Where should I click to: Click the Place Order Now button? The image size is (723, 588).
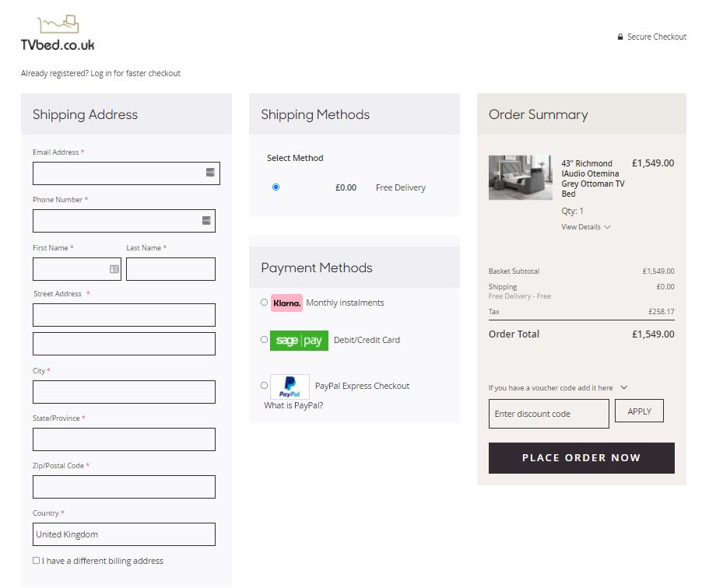pyautogui.click(x=581, y=458)
